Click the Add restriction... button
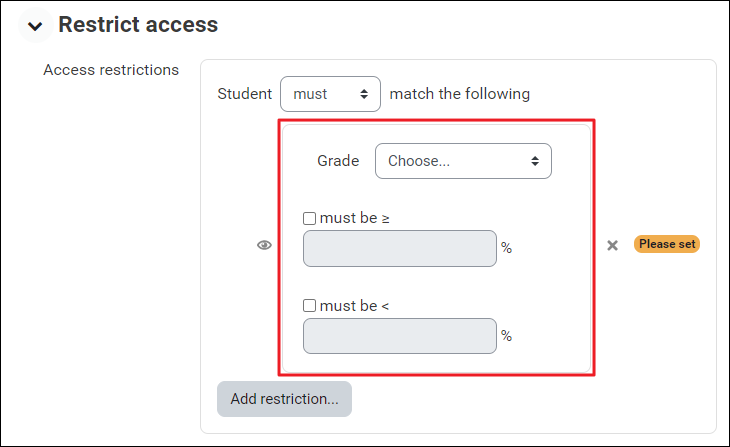Viewport: 730px width, 447px height. [x=284, y=398]
